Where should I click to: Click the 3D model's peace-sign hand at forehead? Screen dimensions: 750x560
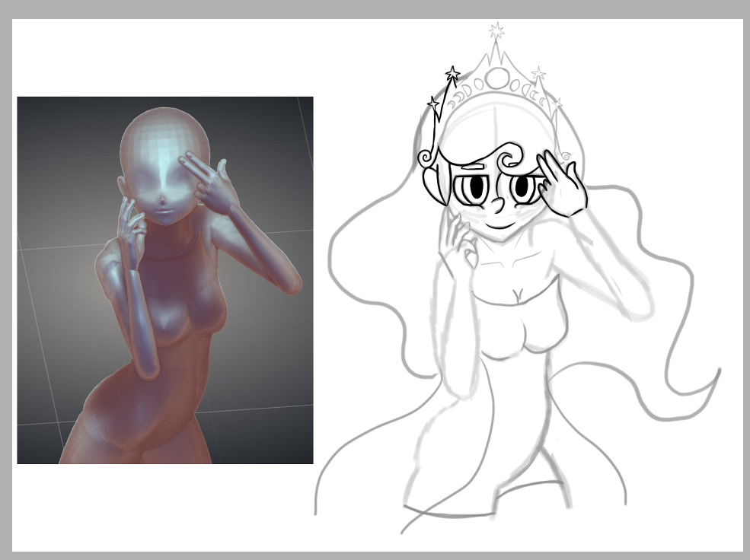(209, 183)
